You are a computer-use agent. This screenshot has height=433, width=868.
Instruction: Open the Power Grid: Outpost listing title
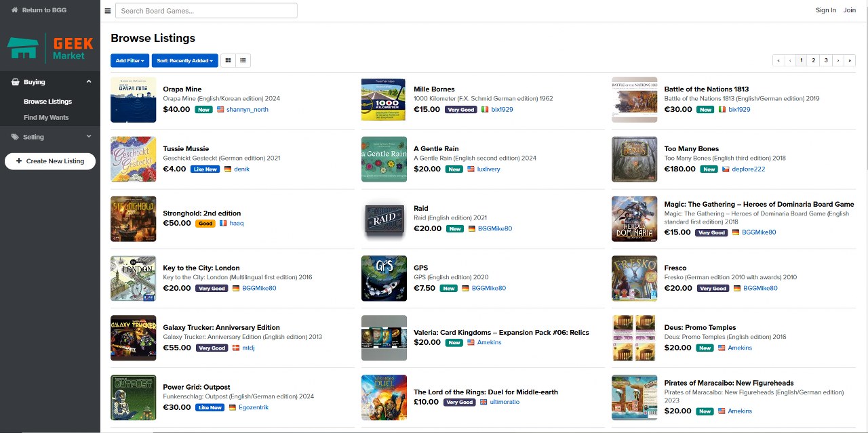click(x=197, y=388)
